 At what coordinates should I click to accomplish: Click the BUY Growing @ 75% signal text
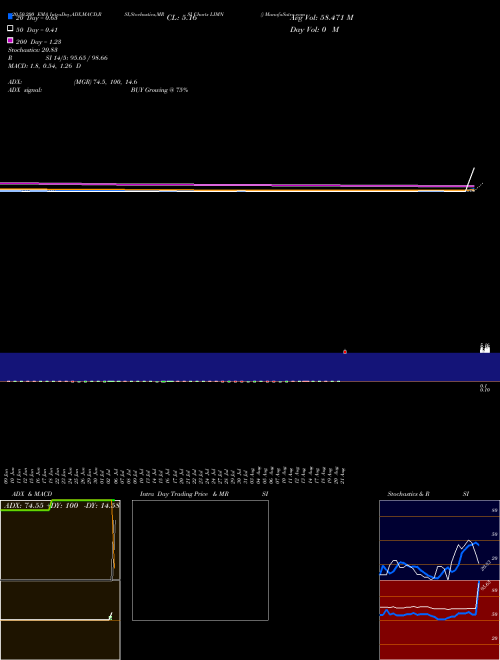click(159, 90)
